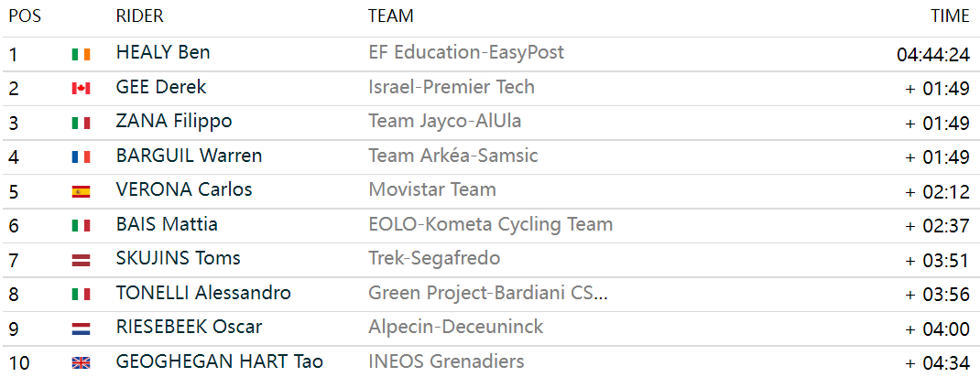Select rider BAIS Mattia
Image resolution: width=980 pixels, height=377 pixels.
(167, 223)
